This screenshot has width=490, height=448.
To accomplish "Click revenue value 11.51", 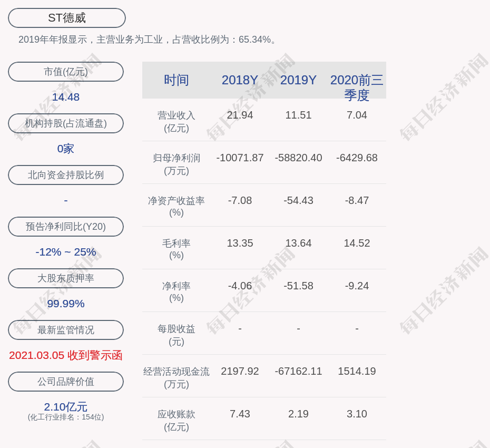I will 298,115.
